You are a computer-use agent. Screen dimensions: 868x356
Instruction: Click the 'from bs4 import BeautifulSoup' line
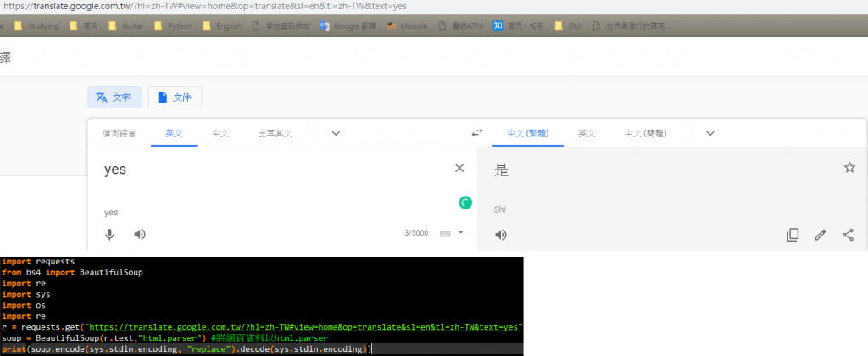click(x=73, y=272)
